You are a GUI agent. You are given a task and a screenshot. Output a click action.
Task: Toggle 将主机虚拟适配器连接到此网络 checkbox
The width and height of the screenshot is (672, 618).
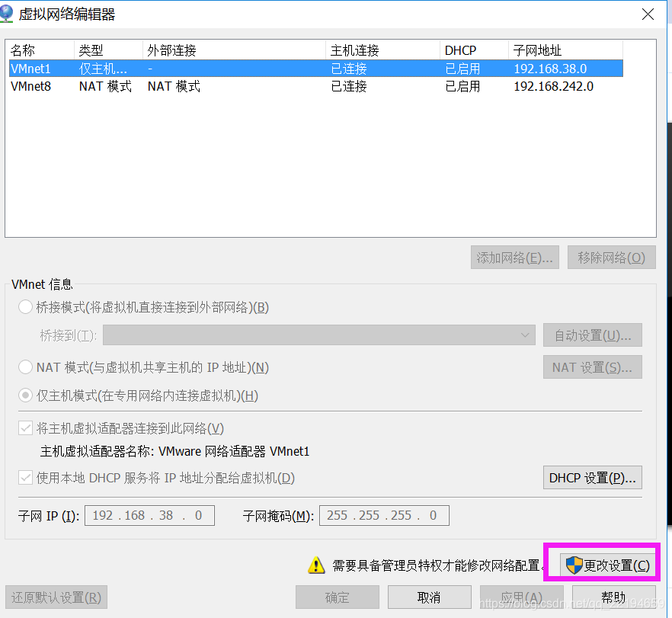point(25,427)
